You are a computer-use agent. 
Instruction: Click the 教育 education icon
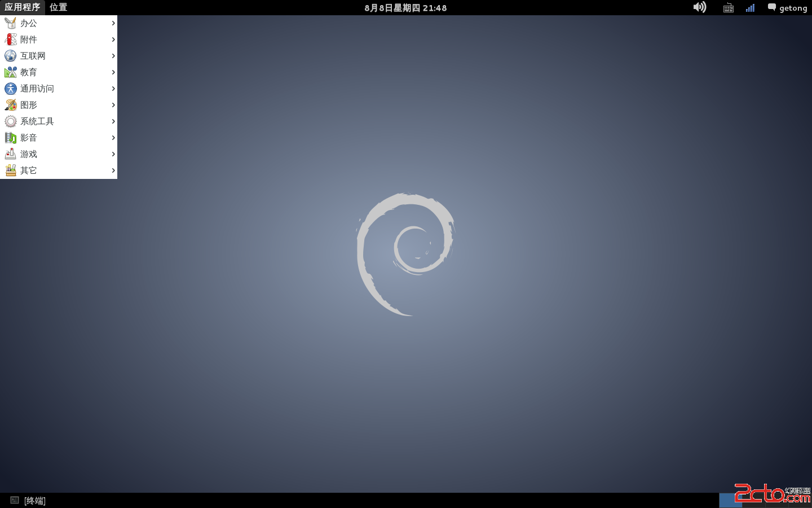[x=10, y=72]
